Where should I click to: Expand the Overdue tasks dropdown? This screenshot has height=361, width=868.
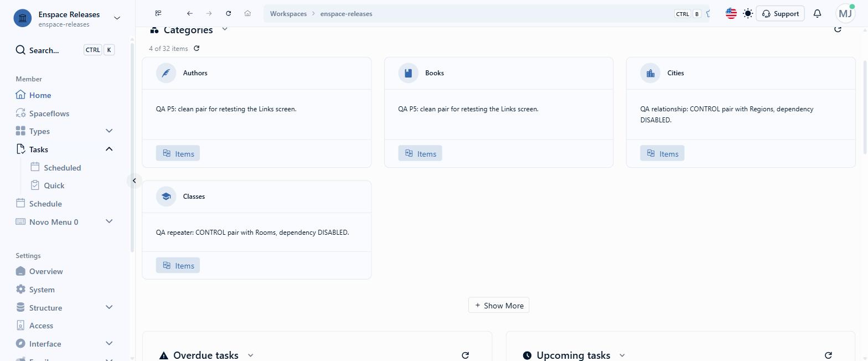coord(250,355)
